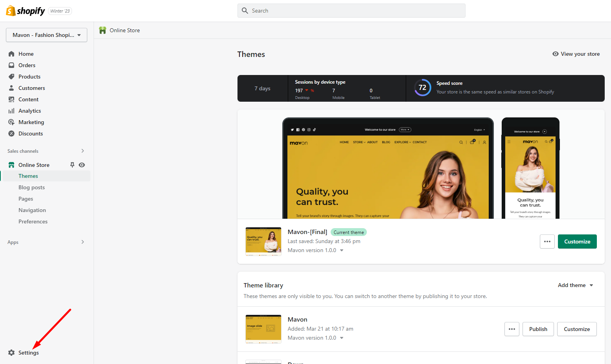Click the Search bar at top
This screenshot has height=364, width=611.
pos(351,11)
